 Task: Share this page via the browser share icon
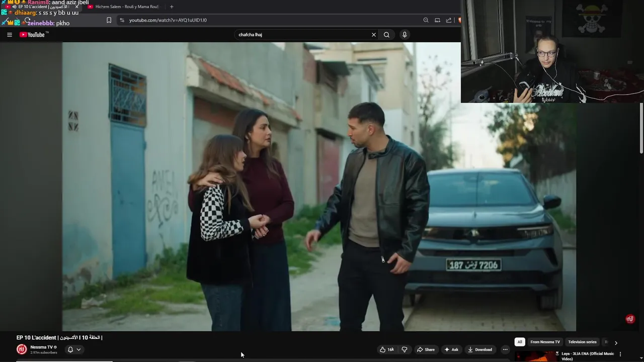[x=449, y=20]
